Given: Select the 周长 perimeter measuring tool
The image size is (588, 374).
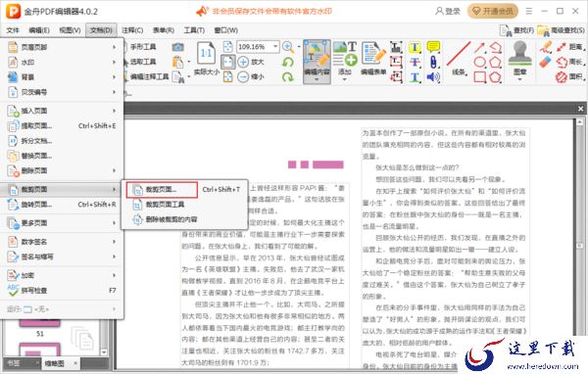Looking at the screenshot, I should (569, 62).
